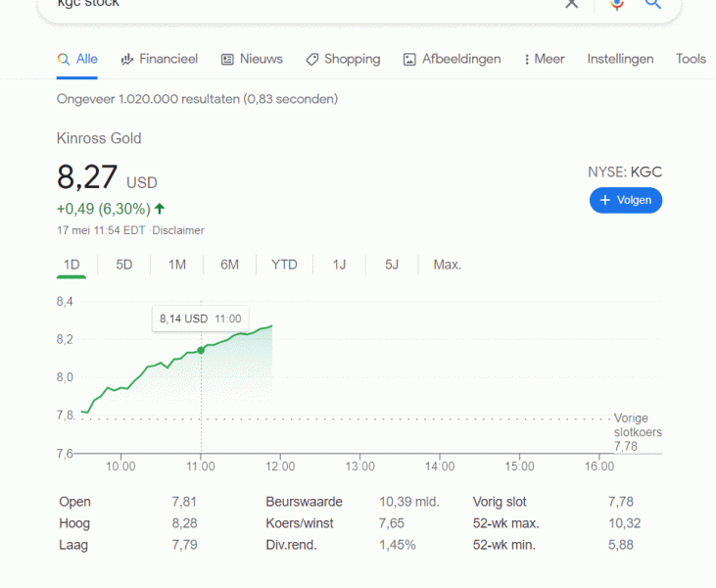Click the green chart marker at 11:00

(201, 350)
